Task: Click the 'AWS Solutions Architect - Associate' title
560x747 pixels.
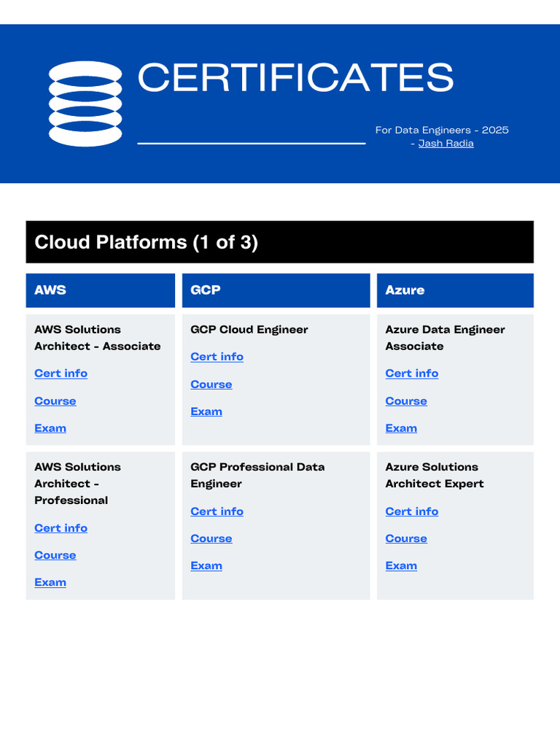Action: 97,338
